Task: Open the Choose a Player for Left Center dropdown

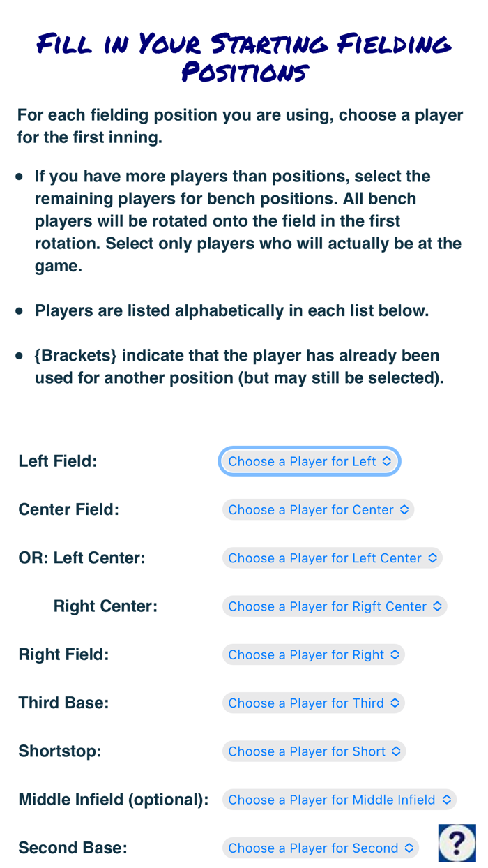Action: pos(333,558)
